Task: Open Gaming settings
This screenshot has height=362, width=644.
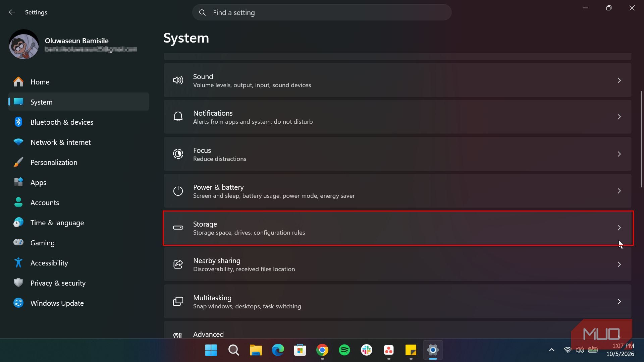Action: click(x=78, y=243)
